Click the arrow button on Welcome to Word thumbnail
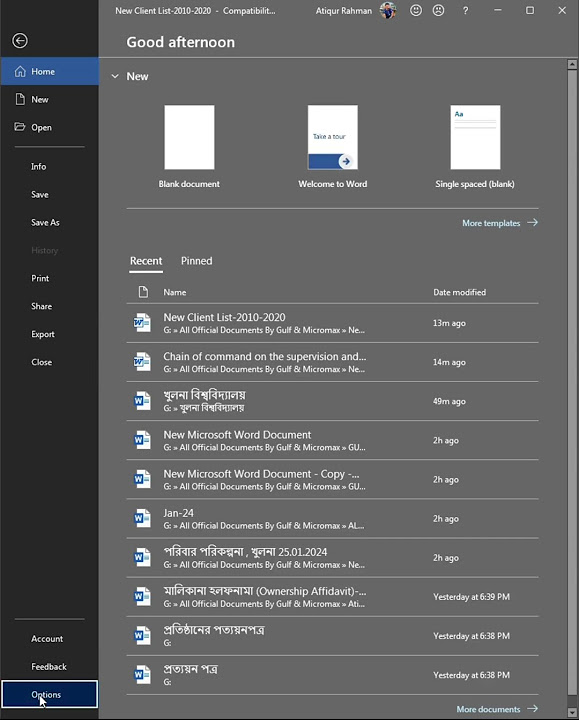Image resolution: width=579 pixels, height=720 pixels. tap(346, 161)
